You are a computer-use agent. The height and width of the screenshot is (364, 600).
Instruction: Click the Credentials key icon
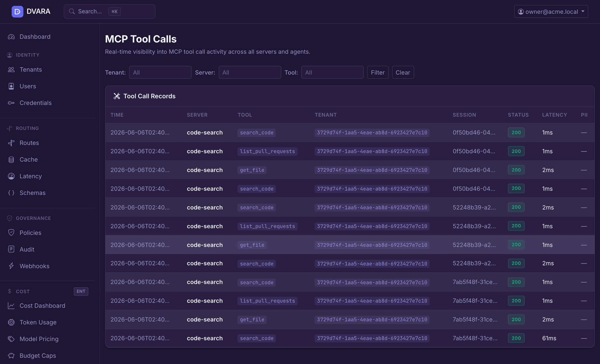coord(11,103)
